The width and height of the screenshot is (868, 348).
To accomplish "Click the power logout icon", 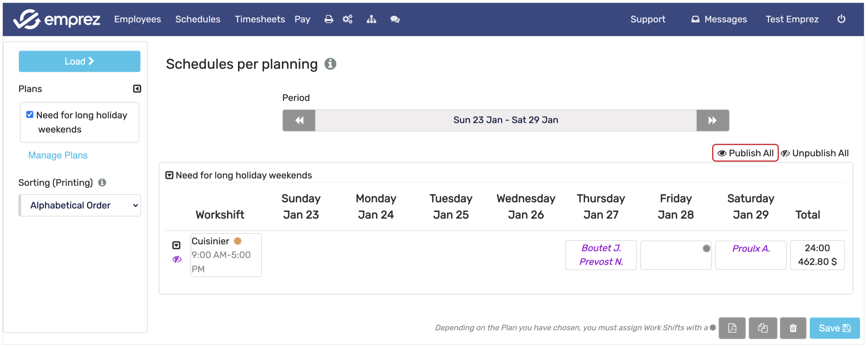I will pos(841,19).
